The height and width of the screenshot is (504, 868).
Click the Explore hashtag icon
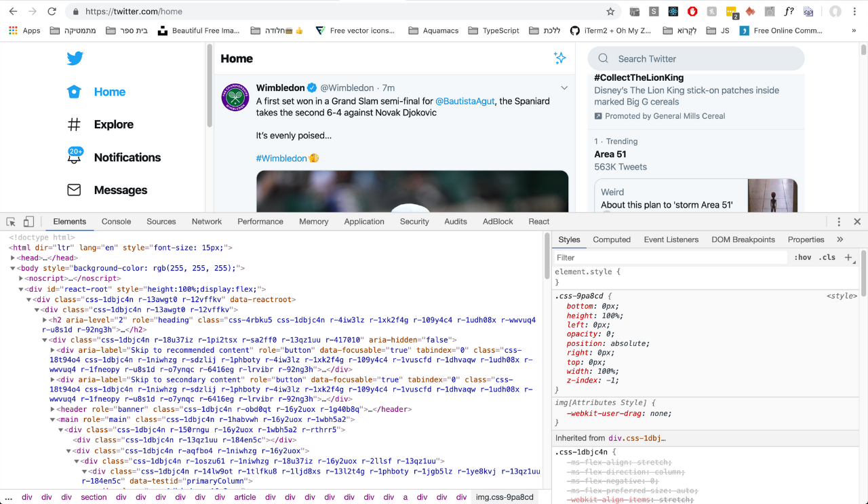click(74, 124)
